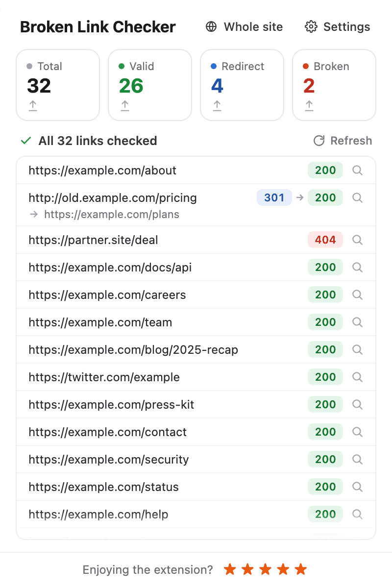Viewport: 392px width, 588px height.
Task: Open the https://example.com/about URL
Action: click(x=102, y=171)
